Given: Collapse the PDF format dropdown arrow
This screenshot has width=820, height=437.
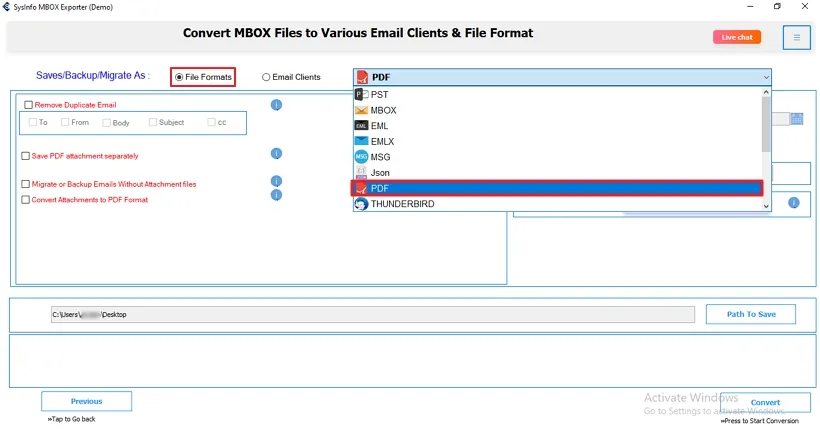Looking at the screenshot, I should (x=766, y=77).
